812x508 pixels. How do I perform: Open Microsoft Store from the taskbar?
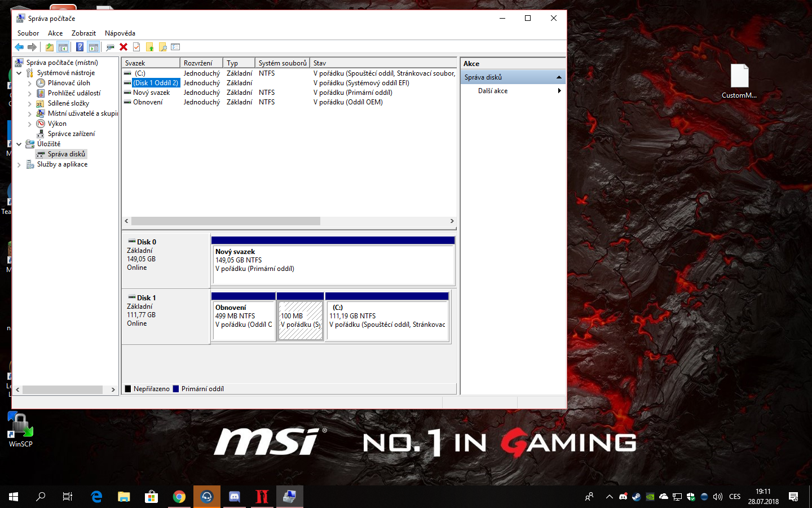pyautogui.click(x=151, y=497)
